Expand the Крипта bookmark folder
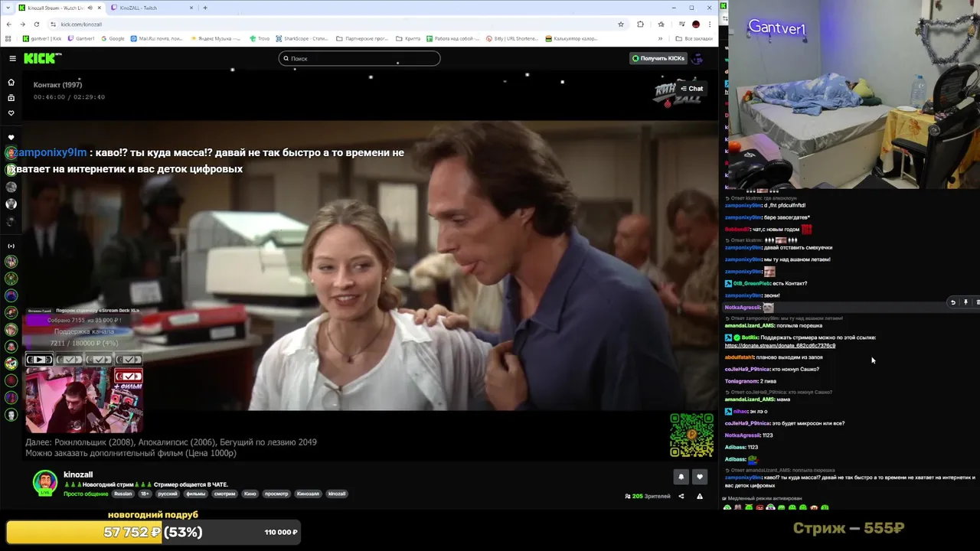 pos(408,38)
